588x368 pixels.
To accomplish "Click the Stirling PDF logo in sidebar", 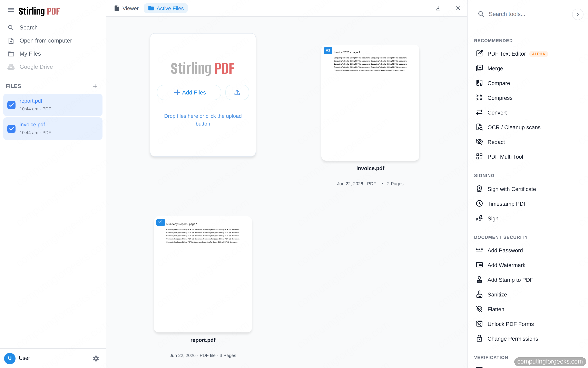I will click(x=39, y=11).
